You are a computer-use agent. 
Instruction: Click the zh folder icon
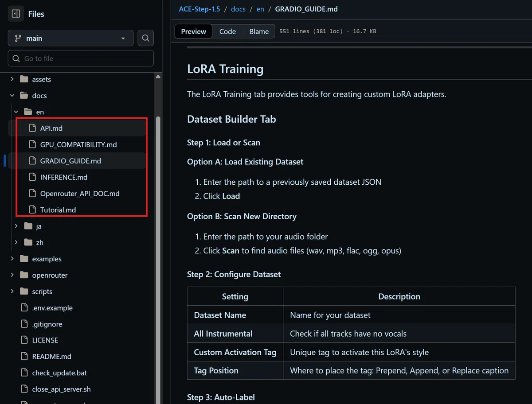(28, 242)
